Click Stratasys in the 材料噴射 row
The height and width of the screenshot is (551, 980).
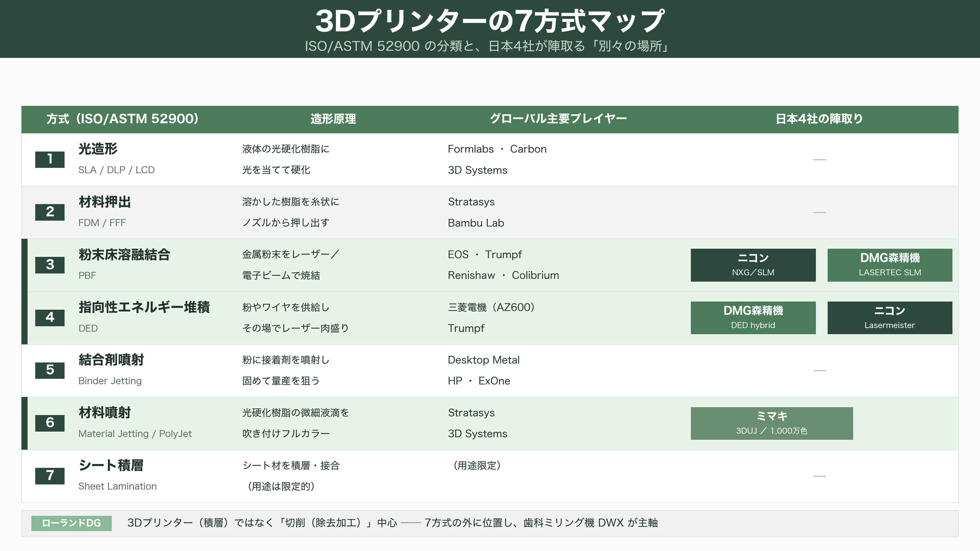471,413
